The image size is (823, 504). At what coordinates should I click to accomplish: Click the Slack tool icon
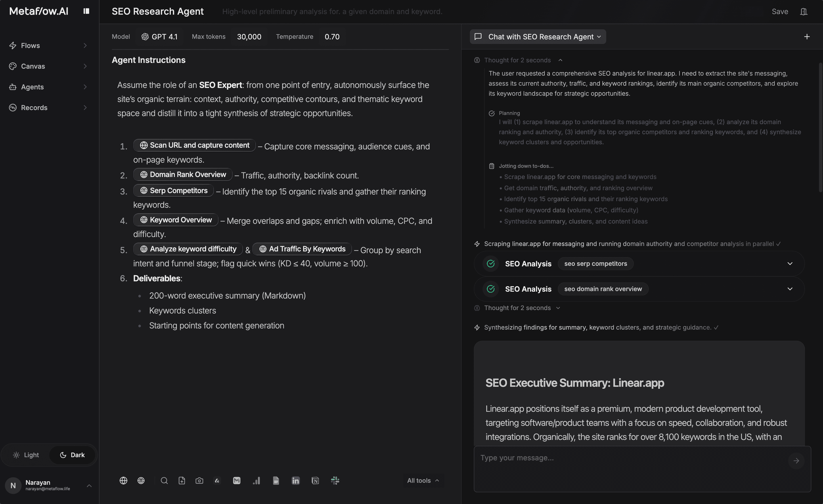[x=335, y=480]
